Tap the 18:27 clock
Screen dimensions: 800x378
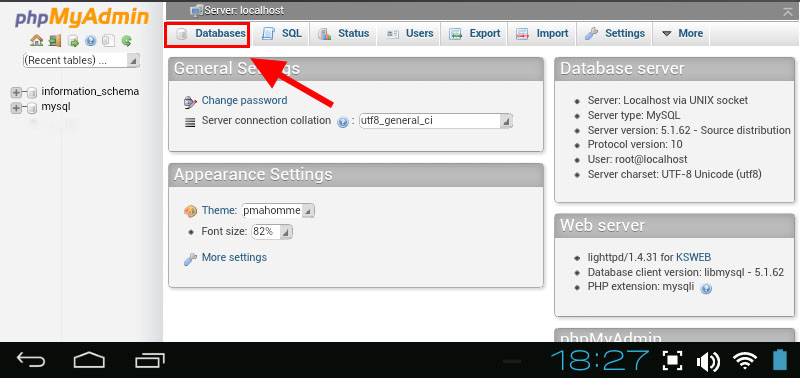click(x=600, y=361)
